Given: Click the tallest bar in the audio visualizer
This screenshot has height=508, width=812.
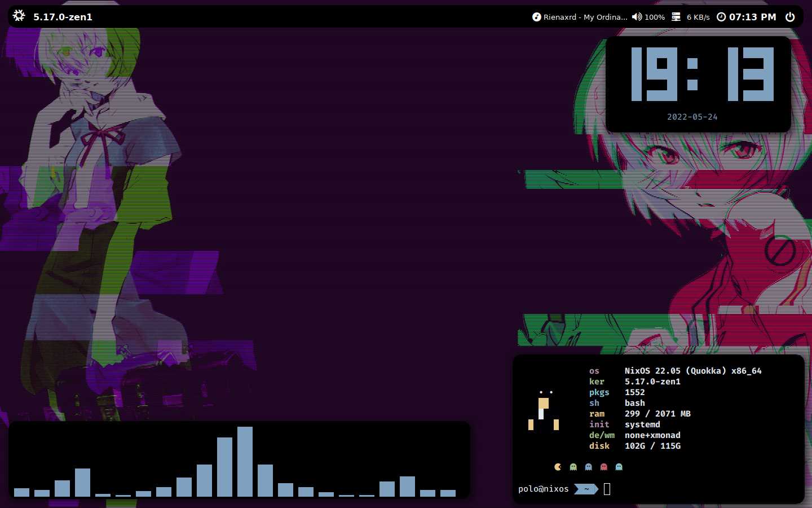Looking at the screenshot, I should coord(245,461).
